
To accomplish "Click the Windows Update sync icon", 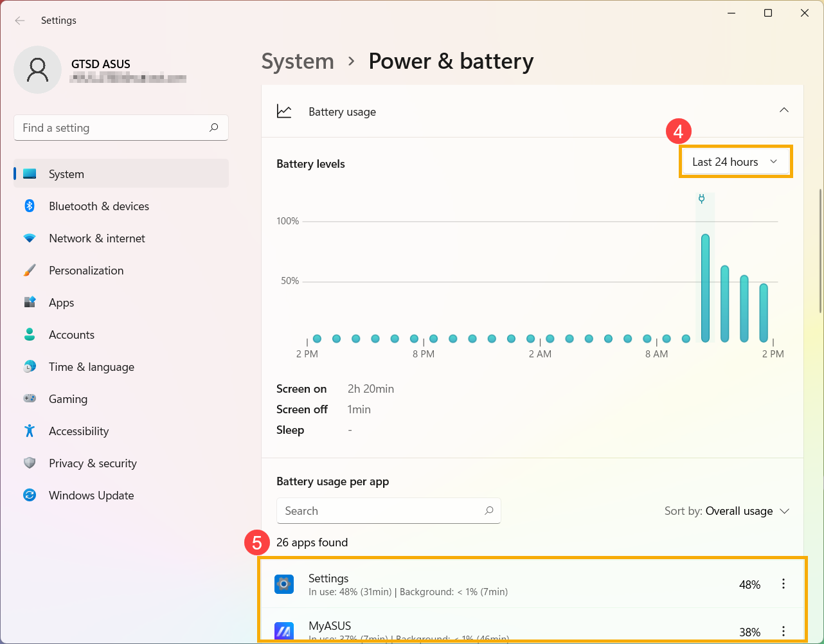I will pyautogui.click(x=30, y=495).
